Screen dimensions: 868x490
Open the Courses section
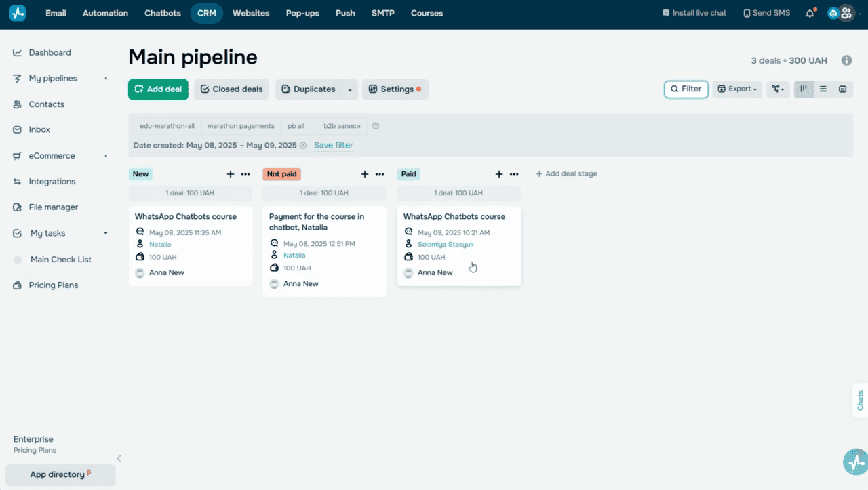[427, 13]
